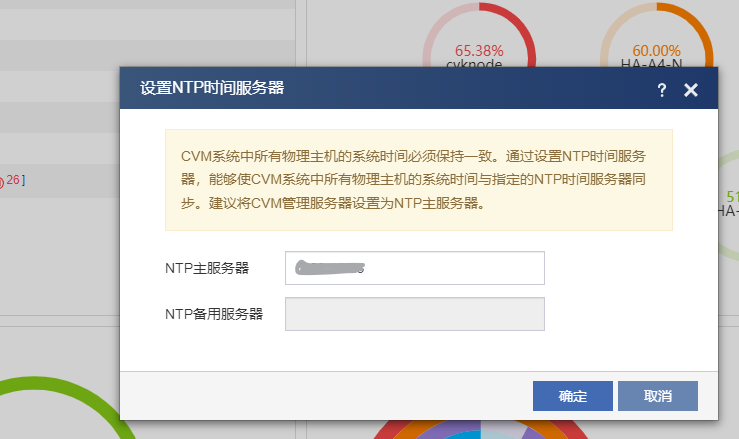Click the NTP备用服务器 input field

pos(414,314)
